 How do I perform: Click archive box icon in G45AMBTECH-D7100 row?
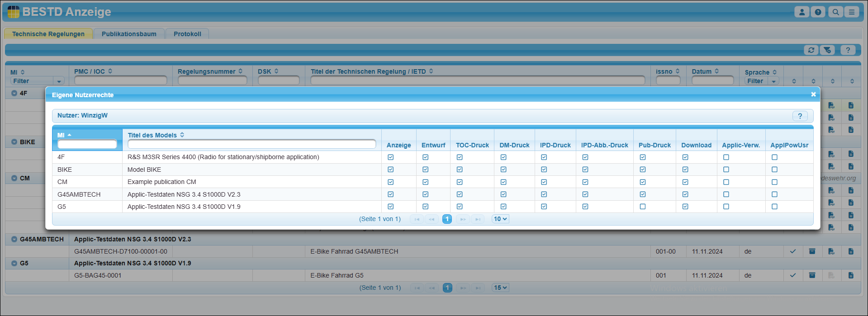point(812,251)
